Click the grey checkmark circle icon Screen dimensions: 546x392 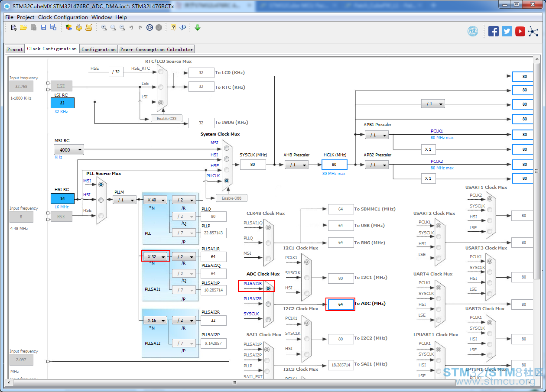(159, 27)
